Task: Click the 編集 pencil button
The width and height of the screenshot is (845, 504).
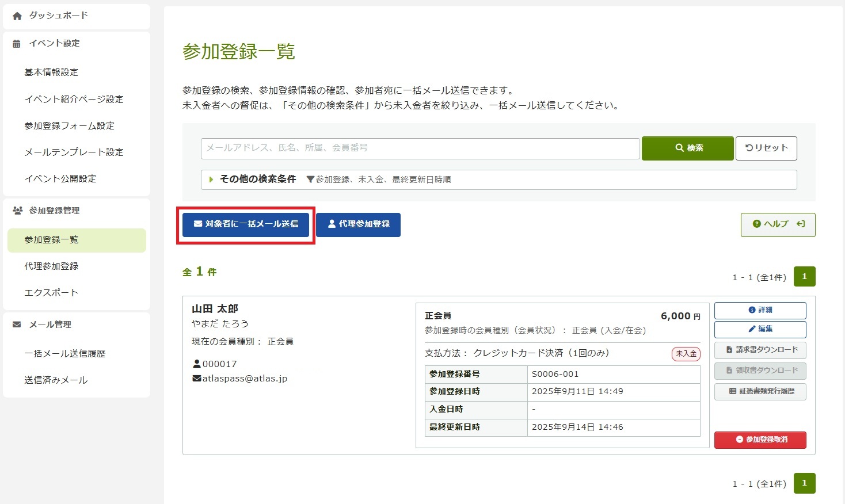Action: (x=760, y=329)
